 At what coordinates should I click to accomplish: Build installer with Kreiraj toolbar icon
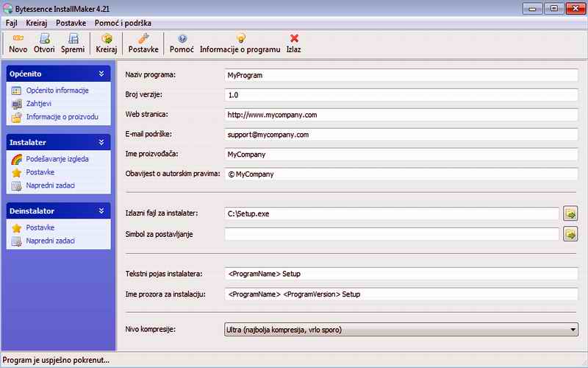point(107,38)
